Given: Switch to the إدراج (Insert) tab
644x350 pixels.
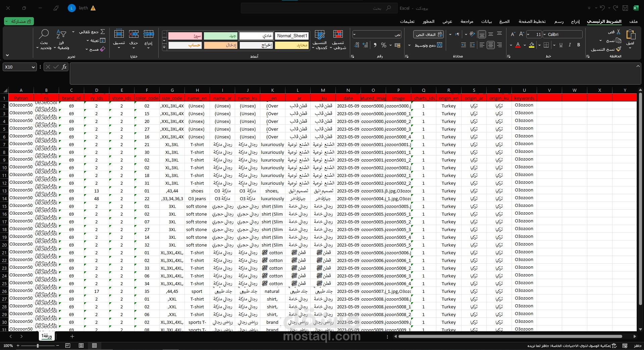Looking at the screenshot, I should pyautogui.click(x=575, y=21).
